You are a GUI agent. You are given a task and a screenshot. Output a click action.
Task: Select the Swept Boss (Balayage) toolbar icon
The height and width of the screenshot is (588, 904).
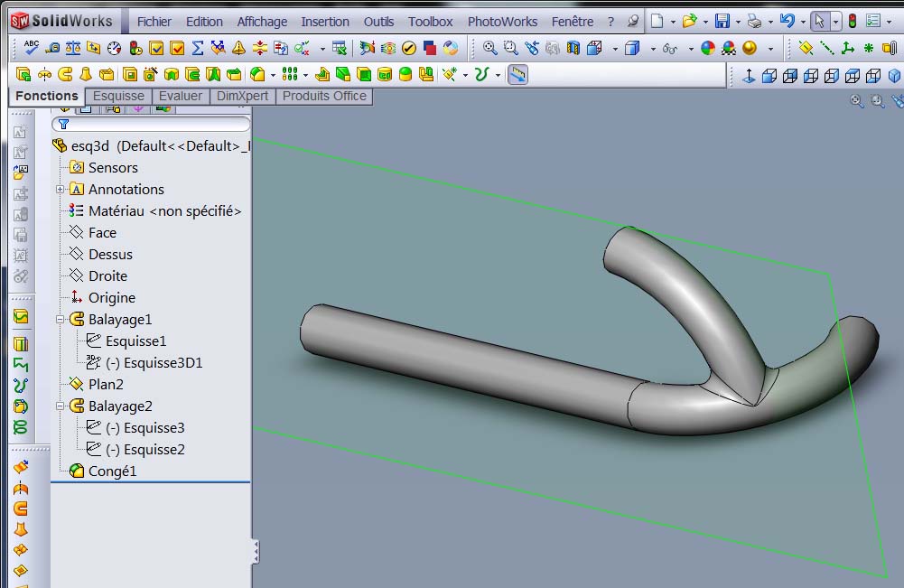pyautogui.click(x=65, y=74)
